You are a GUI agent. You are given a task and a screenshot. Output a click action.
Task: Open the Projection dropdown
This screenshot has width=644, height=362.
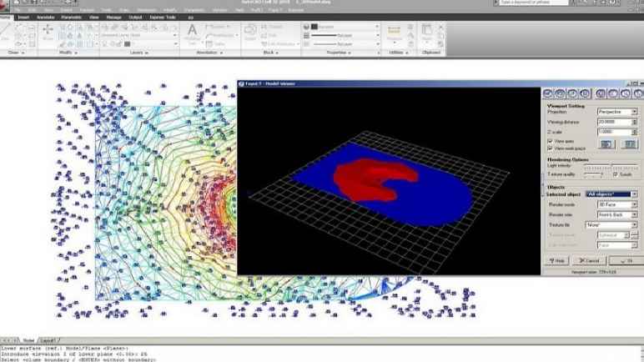tap(617, 112)
